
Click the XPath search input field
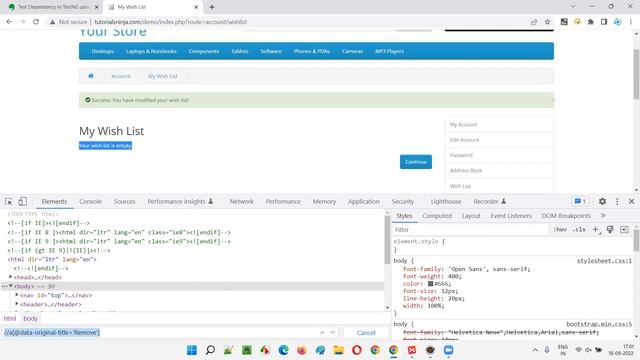coord(159,333)
